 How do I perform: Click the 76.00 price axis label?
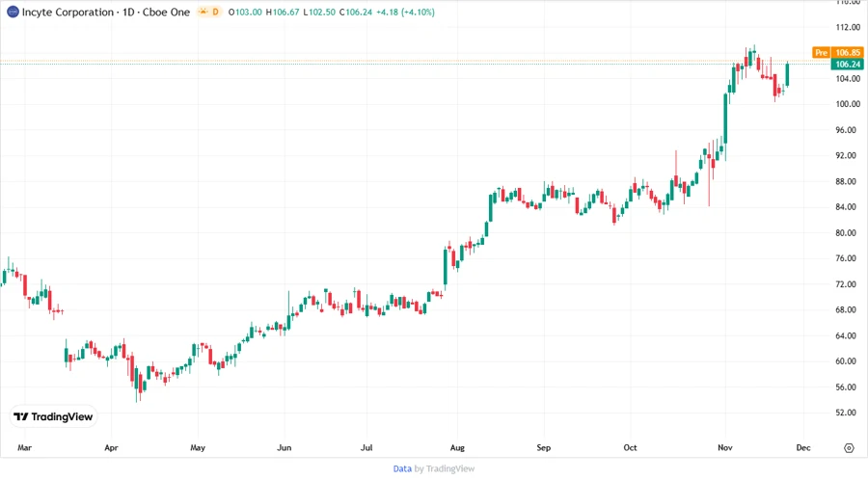pyautogui.click(x=847, y=258)
